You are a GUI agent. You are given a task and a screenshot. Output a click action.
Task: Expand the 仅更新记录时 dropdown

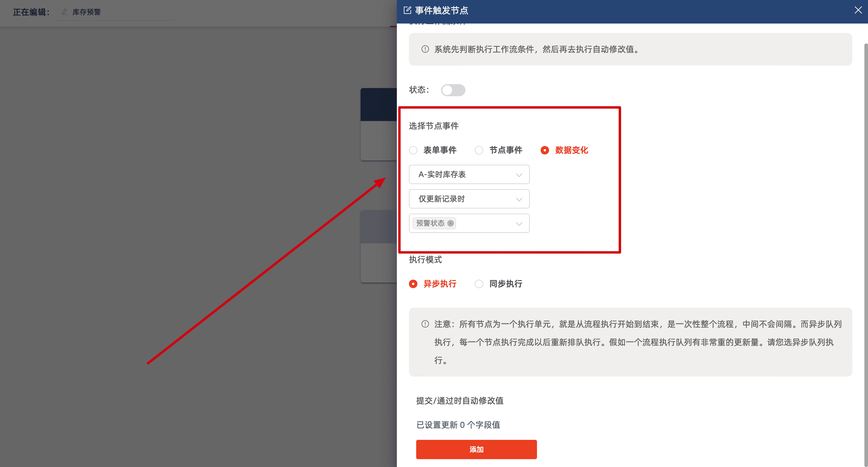point(469,199)
